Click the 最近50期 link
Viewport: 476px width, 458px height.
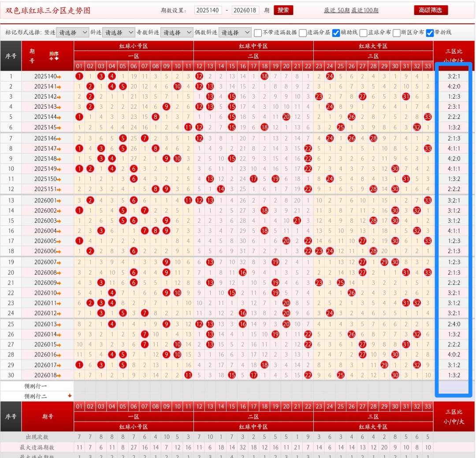coord(337,11)
